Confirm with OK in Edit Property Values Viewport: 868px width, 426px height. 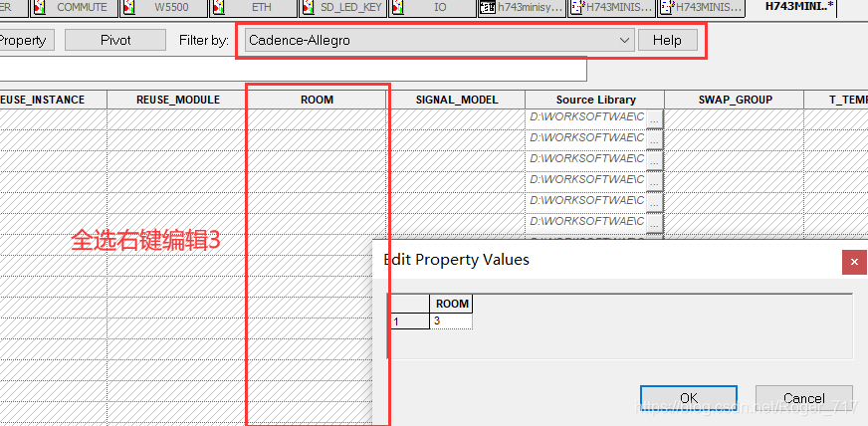click(x=689, y=398)
